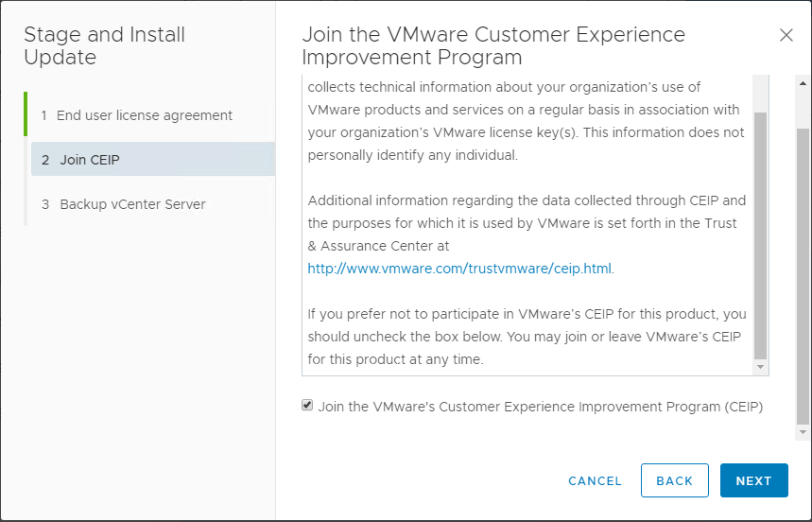Close the Stage and Install Update dialog
The width and height of the screenshot is (812, 522).
pyautogui.click(x=786, y=36)
